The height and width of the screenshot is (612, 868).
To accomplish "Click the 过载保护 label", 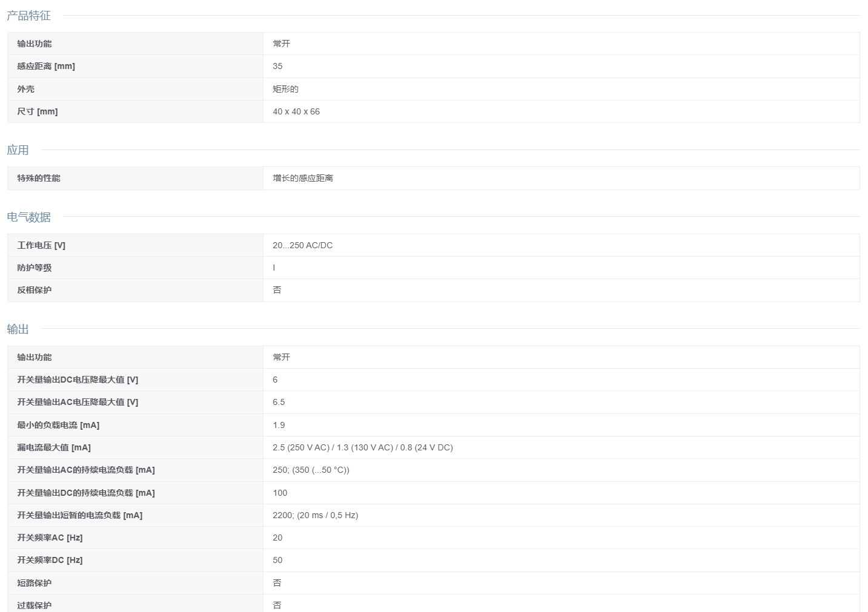I will (x=35, y=605).
